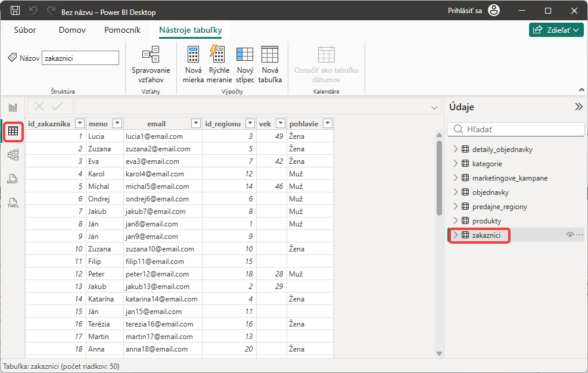This screenshot has width=588, height=373.
Task: Open DAX query view icon
Action: tap(13, 179)
